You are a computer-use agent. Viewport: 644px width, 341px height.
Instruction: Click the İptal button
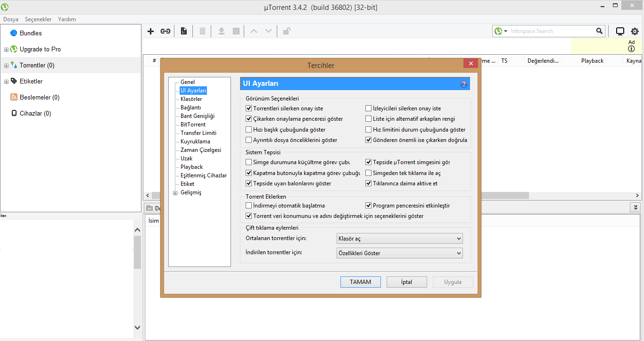(406, 282)
